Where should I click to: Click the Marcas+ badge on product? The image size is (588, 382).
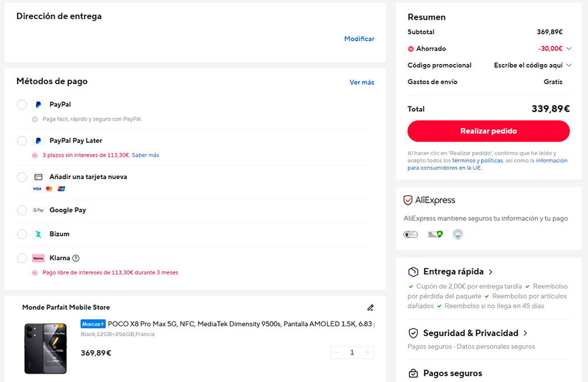93,324
